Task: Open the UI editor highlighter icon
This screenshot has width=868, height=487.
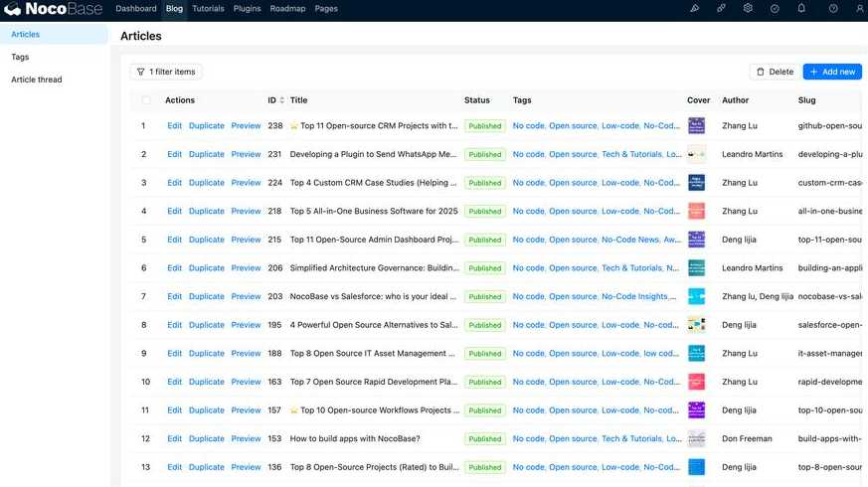Action: coord(695,8)
